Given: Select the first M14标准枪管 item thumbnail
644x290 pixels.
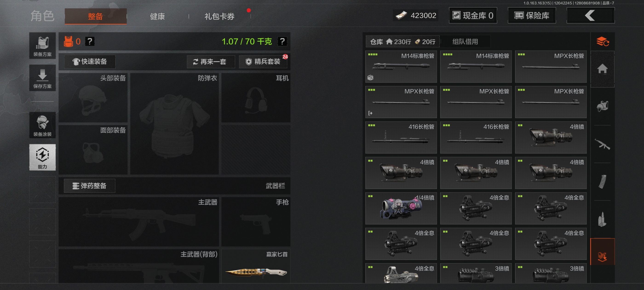Looking at the screenshot, I should point(401,67).
